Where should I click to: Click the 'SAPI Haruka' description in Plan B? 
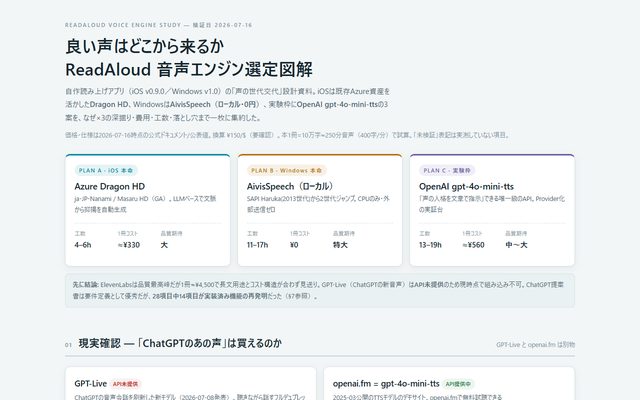click(x=318, y=204)
